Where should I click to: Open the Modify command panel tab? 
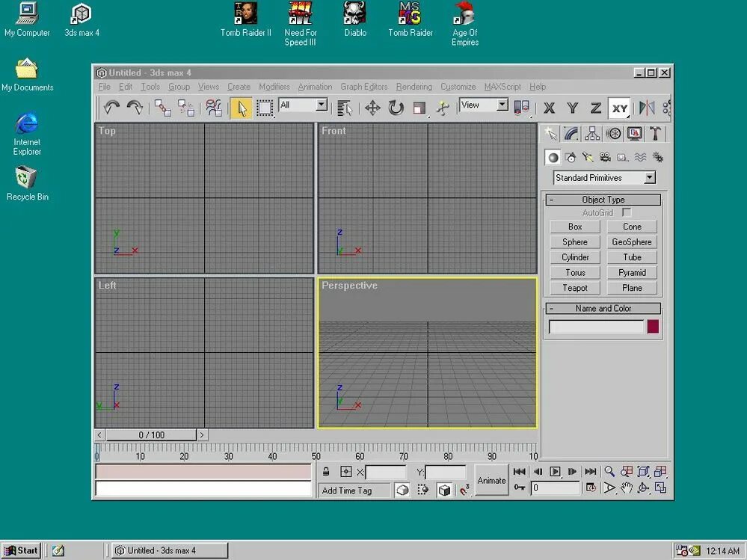pos(571,134)
